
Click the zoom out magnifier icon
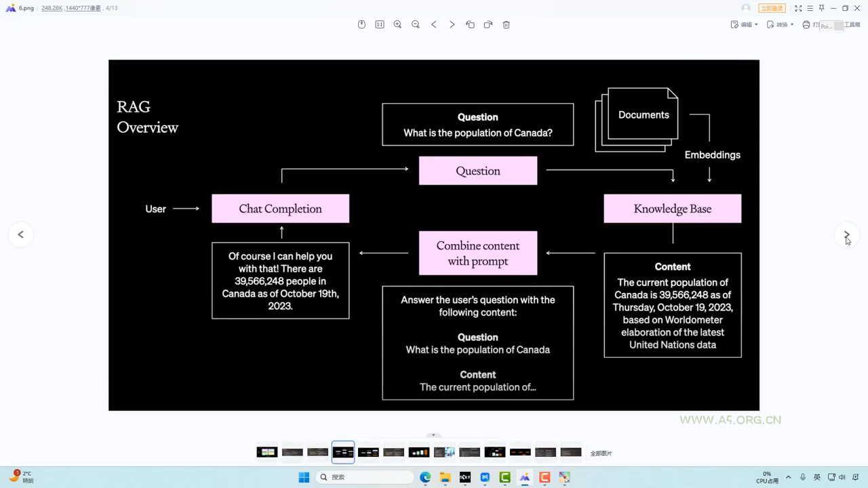(416, 24)
